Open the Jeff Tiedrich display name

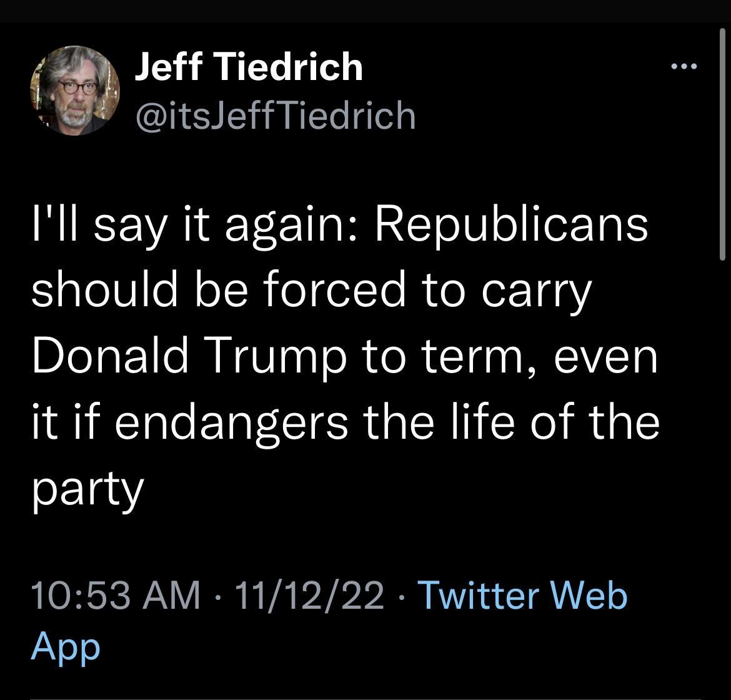coord(249,66)
